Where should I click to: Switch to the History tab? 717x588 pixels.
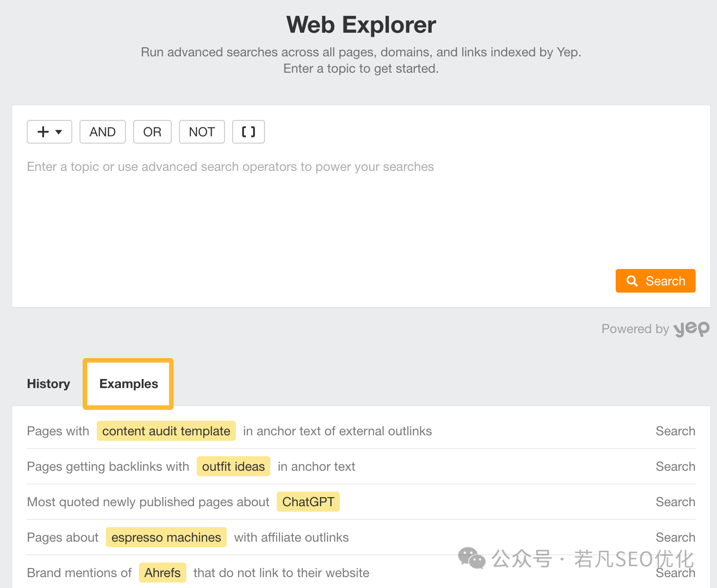(x=49, y=384)
